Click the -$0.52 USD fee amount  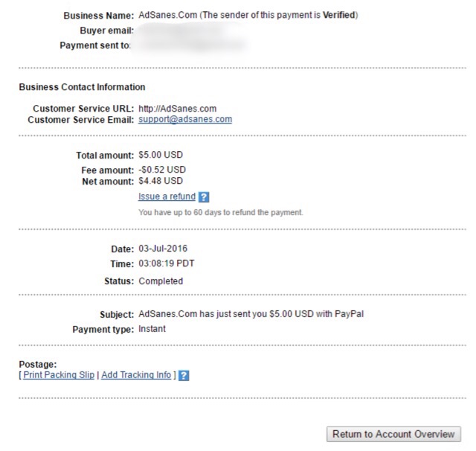click(x=162, y=170)
